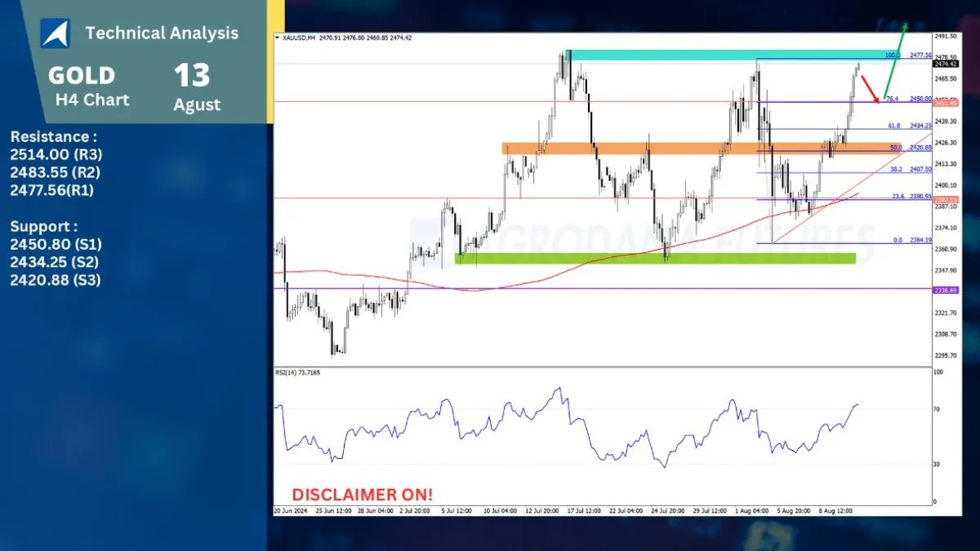This screenshot has height=551, width=980.
Task: Click the XAUUSD,H4 symbol label
Action: pyautogui.click(x=298, y=38)
